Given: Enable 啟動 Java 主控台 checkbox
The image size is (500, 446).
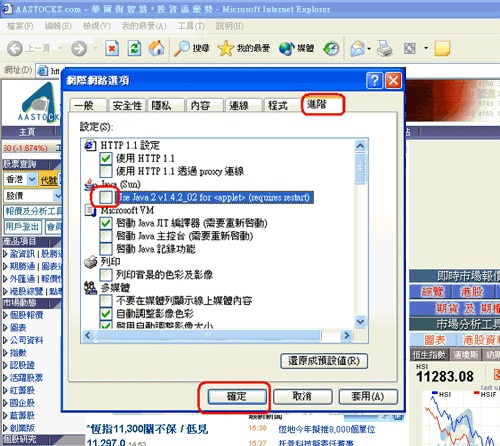Looking at the screenshot, I should 106,236.
